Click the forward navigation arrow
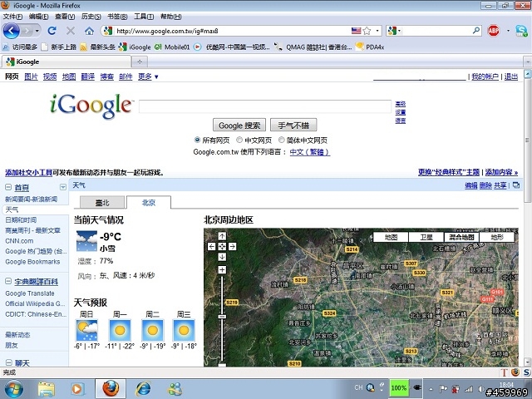Viewport: 532px width, 399px height. pos(27,32)
